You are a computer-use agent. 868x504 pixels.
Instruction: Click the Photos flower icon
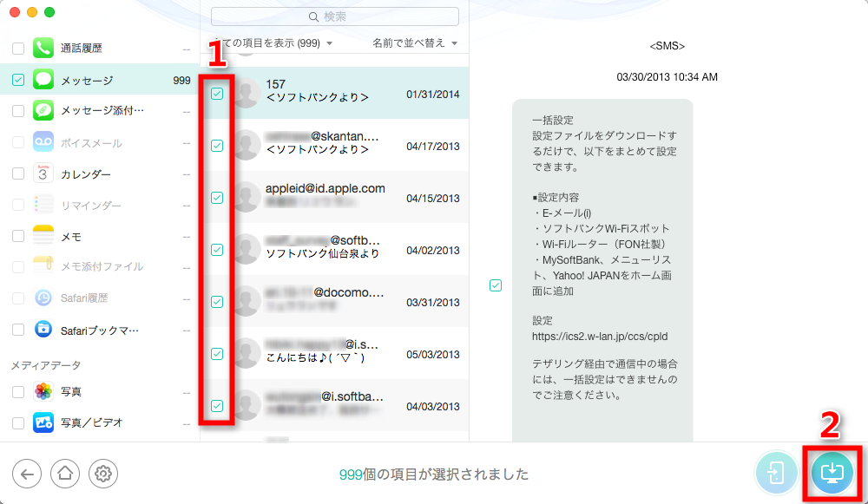(x=43, y=392)
